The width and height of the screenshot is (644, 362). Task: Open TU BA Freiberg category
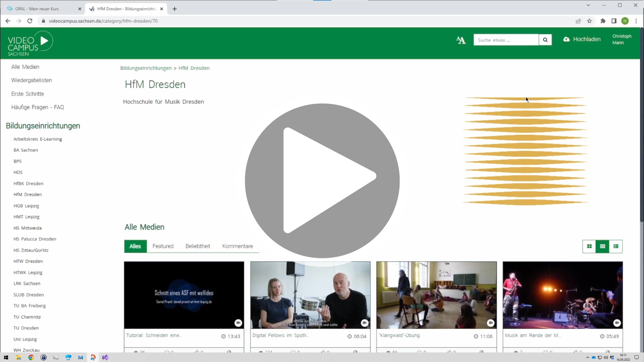(30, 306)
